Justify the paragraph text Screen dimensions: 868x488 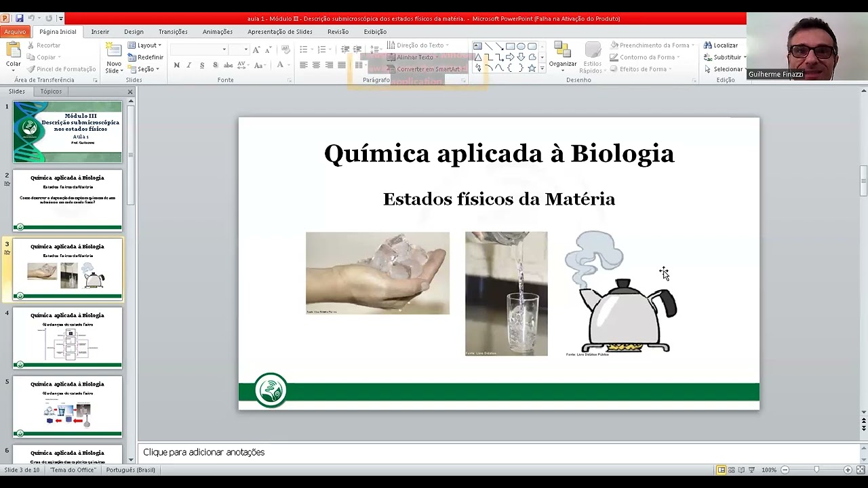tap(341, 65)
